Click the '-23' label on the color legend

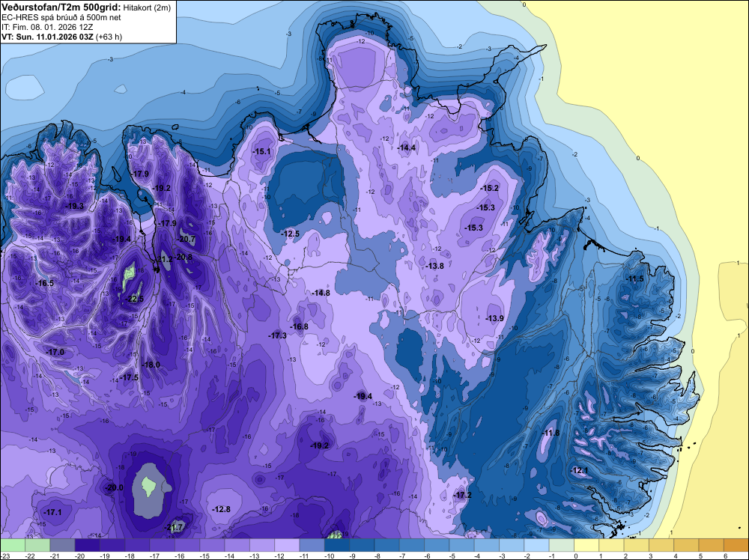coord(4,556)
